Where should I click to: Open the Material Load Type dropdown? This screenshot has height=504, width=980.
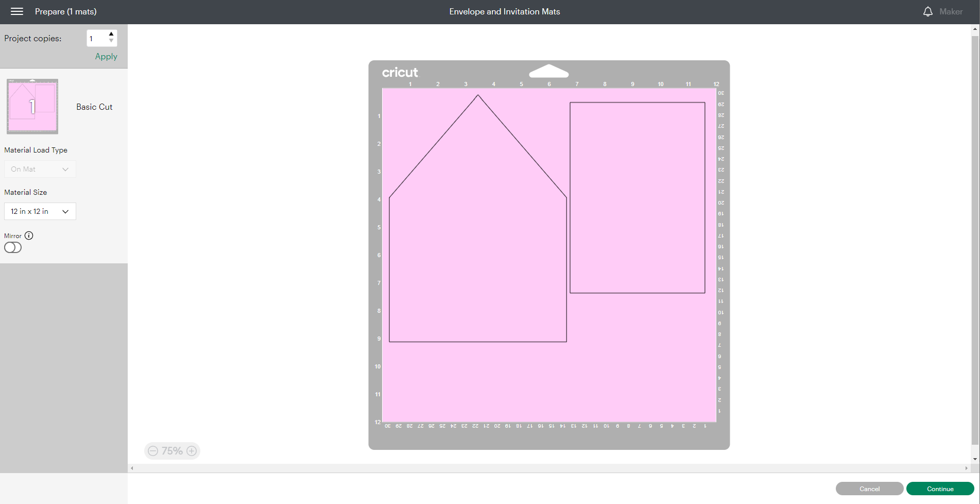[x=40, y=169]
